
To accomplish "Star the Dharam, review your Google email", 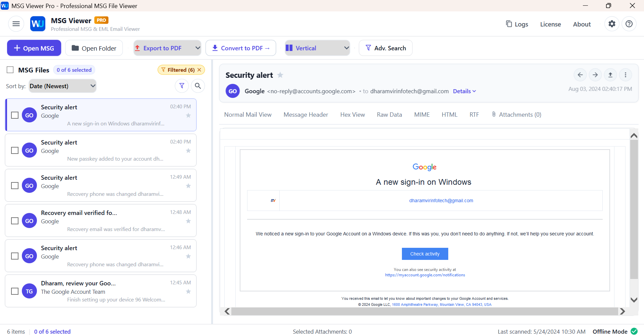I will (188, 291).
